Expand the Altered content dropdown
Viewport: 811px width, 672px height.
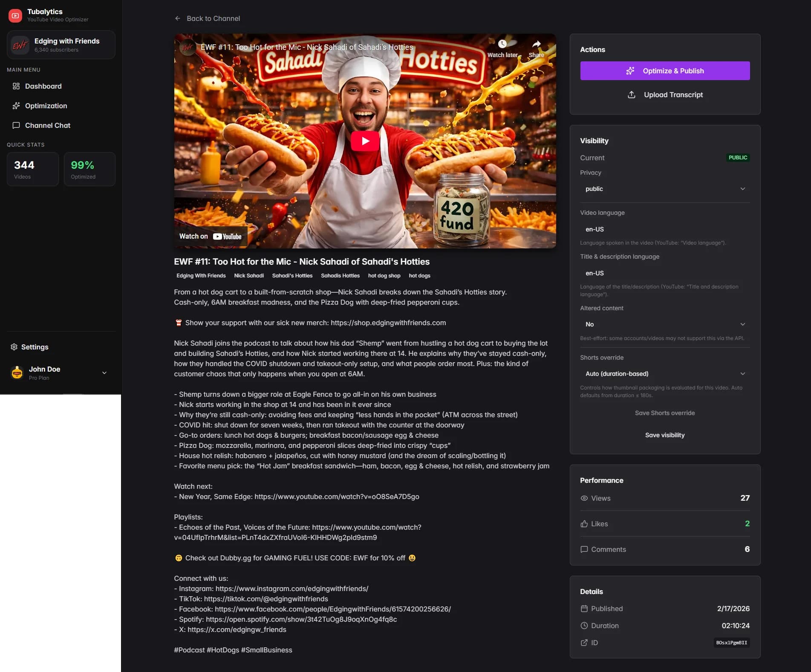point(664,324)
